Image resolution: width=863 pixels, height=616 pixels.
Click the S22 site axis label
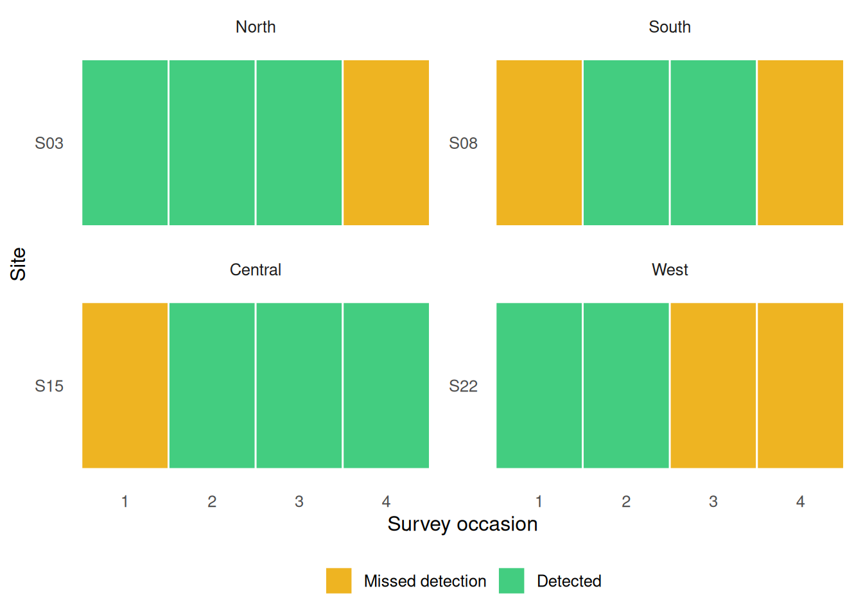point(463,386)
